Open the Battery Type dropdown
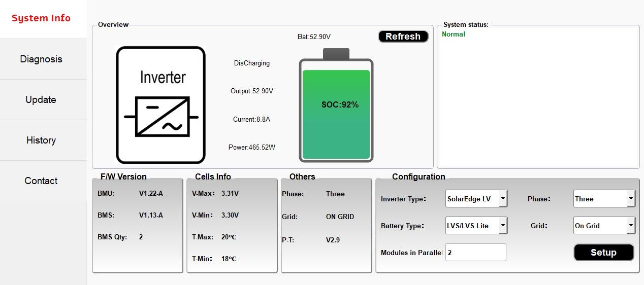 pos(476,226)
